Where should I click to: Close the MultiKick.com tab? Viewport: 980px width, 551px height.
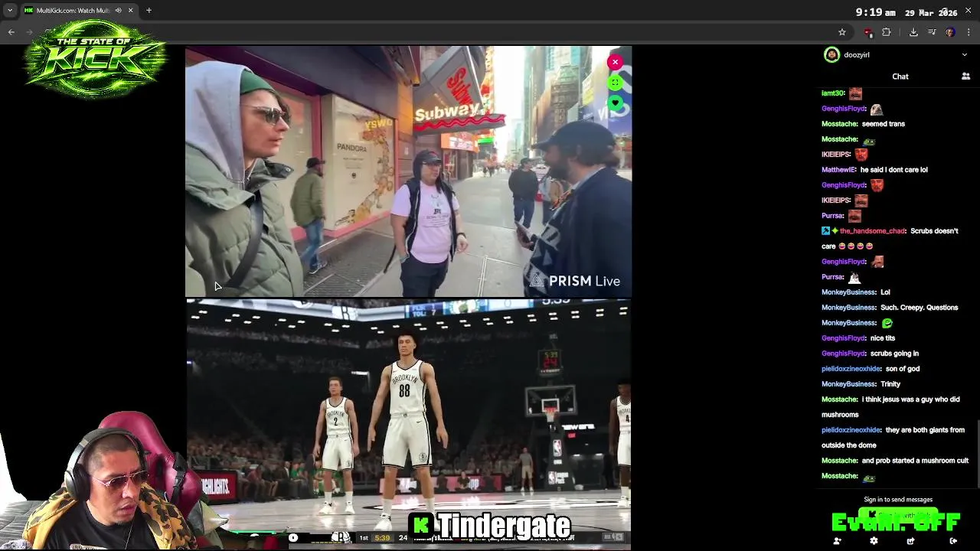click(130, 11)
